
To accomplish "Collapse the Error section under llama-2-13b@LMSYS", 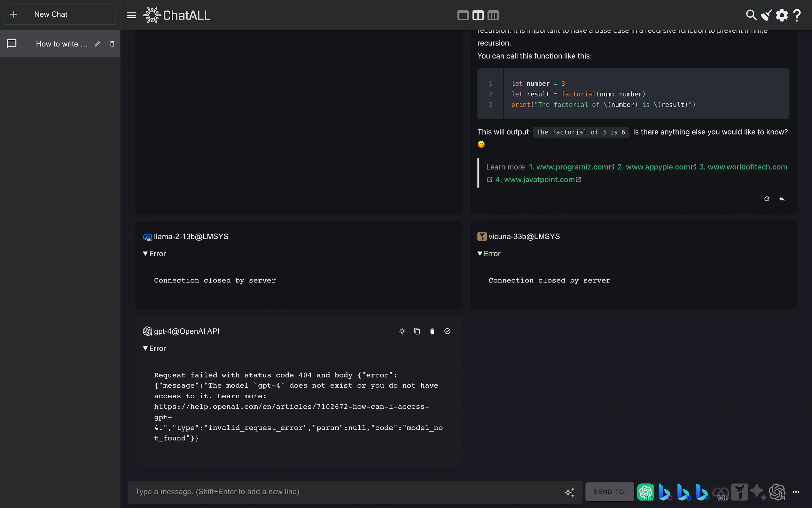I will pos(154,254).
